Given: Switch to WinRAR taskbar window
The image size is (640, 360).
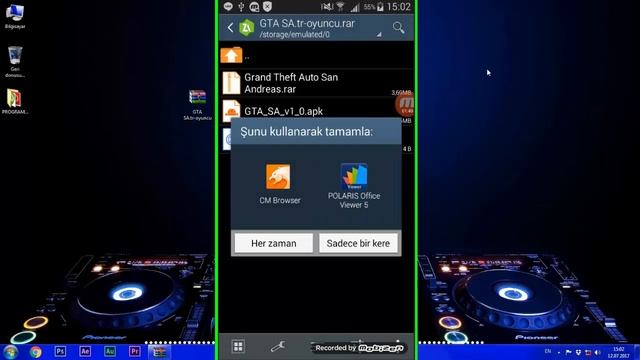Looking at the screenshot, I should [160, 351].
